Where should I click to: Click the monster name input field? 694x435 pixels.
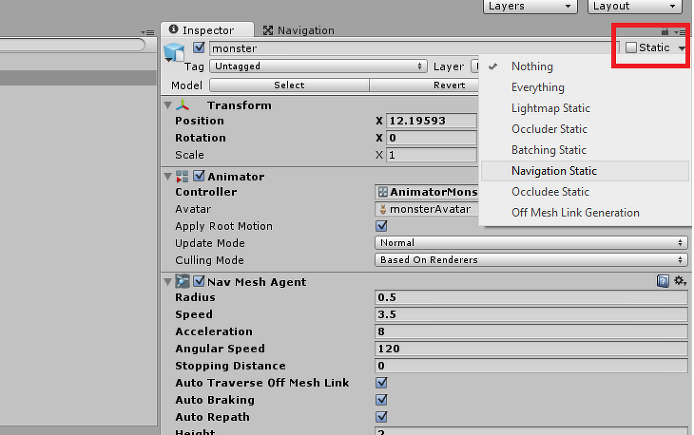pos(414,48)
